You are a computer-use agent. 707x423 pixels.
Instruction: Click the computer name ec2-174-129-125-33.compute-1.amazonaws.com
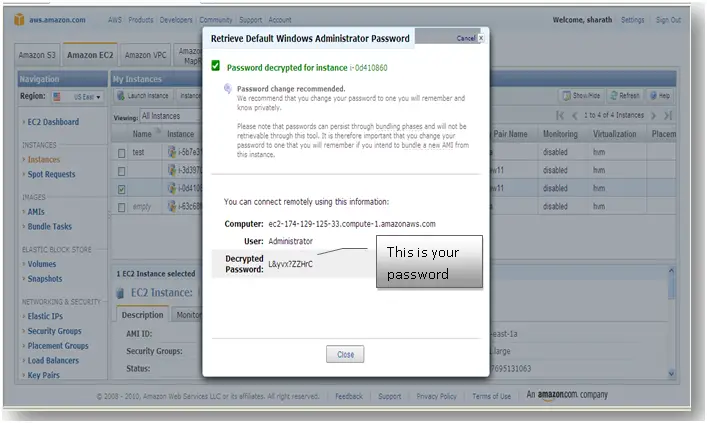(x=352, y=224)
